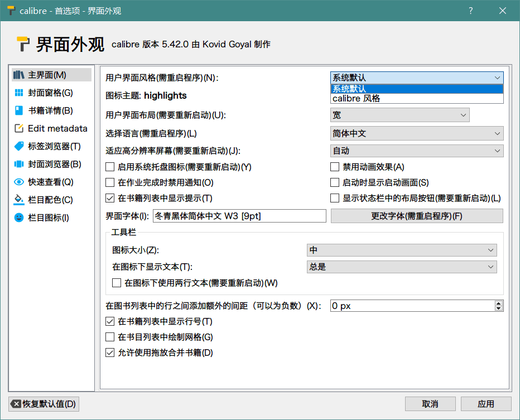Screen dimensions: 520x420
Task: Click the question mark help button
Action: pyautogui.click(x=470, y=11)
